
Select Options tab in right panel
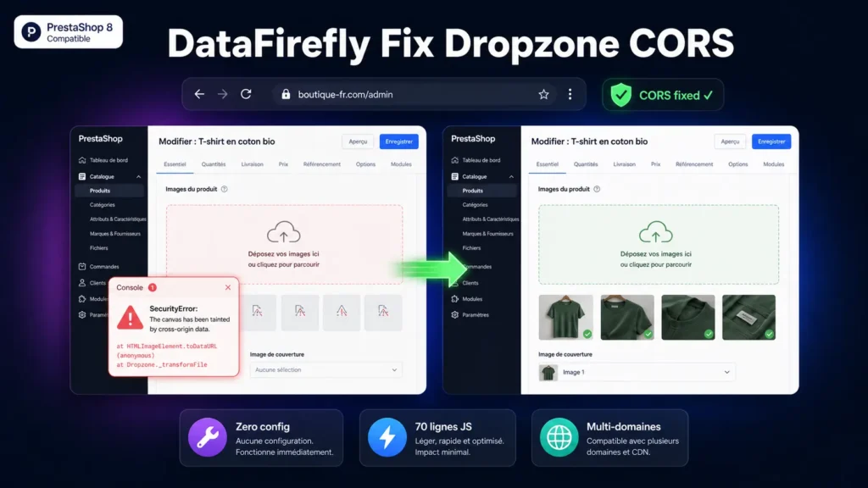coord(738,164)
